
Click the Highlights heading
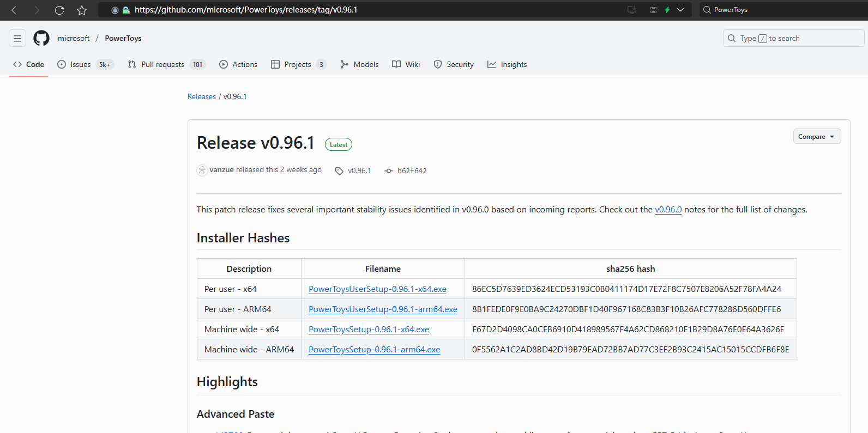pos(227,382)
